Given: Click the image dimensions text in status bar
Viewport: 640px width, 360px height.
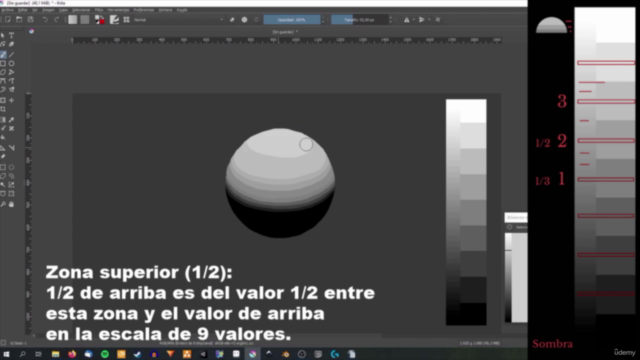Looking at the screenshot, I should click(x=480, y=343).
